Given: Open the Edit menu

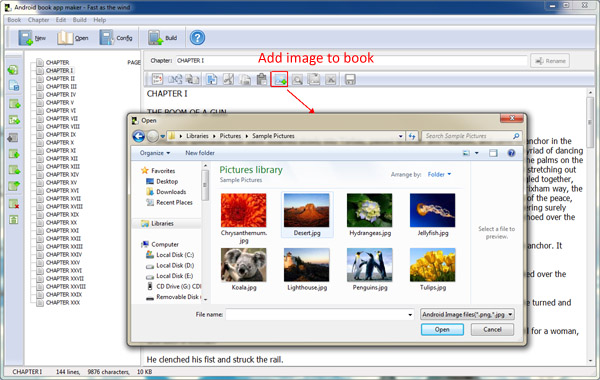Looking at the screenshot, I should pos(60,20).
